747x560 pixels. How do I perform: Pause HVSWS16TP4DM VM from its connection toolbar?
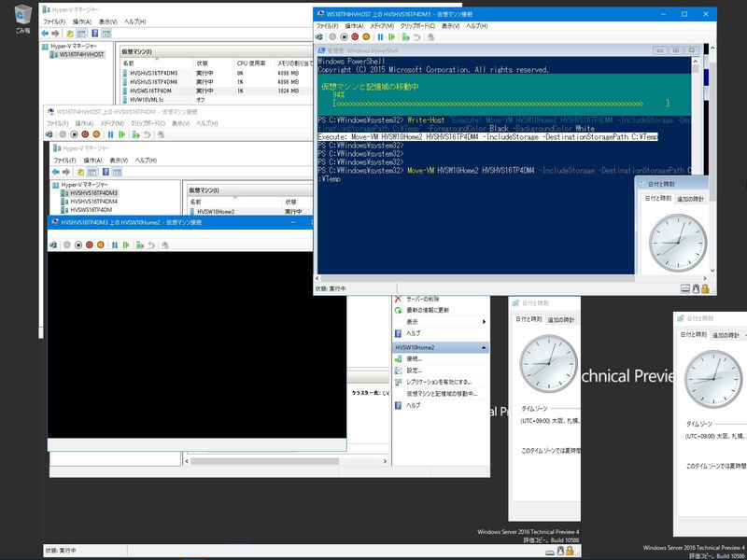110,134
